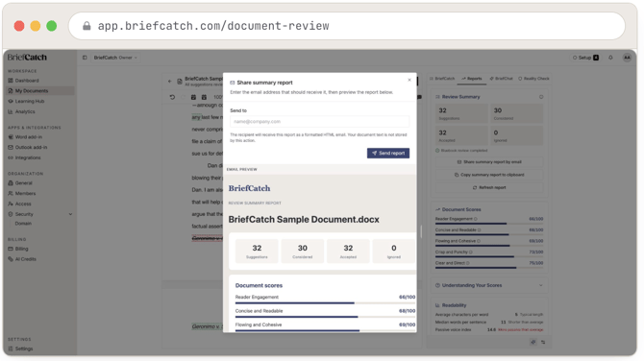Click info icon beside Concise and Readable
The image size is (644, 361).
(480, 230)
